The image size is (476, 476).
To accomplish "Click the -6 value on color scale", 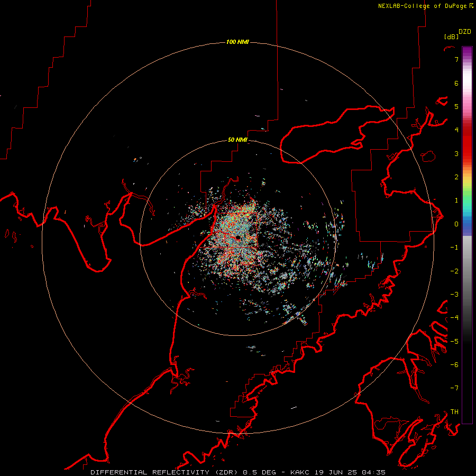I will pos(454,364).
